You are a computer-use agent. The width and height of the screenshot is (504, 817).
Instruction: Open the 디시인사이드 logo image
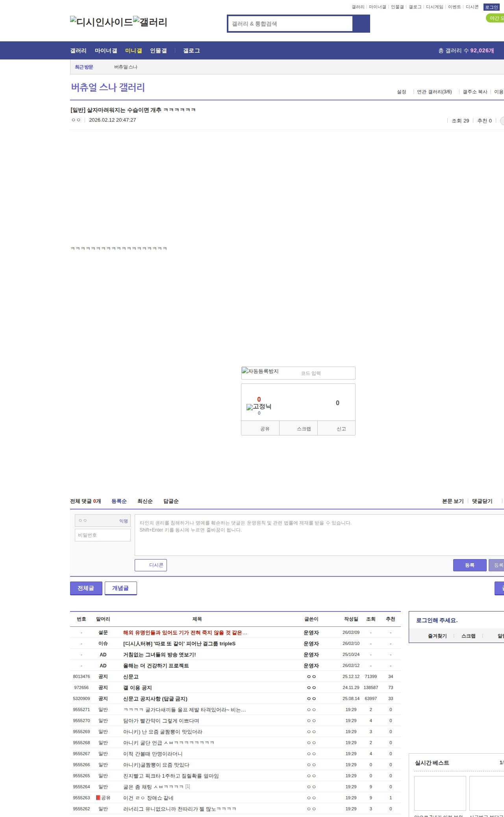click(102, 22)
